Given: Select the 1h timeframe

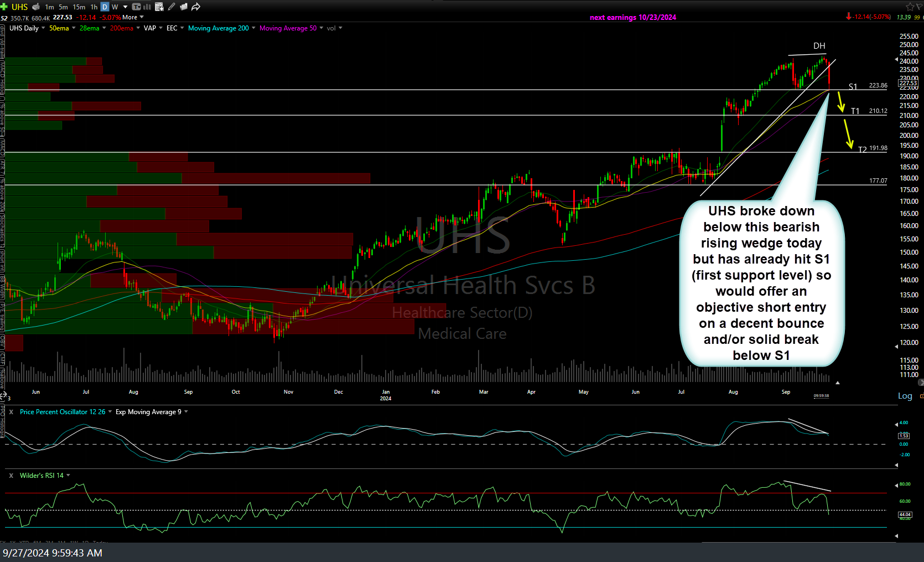Looking at the screenshot, I should pyautogui.click(x=94, y=7).
